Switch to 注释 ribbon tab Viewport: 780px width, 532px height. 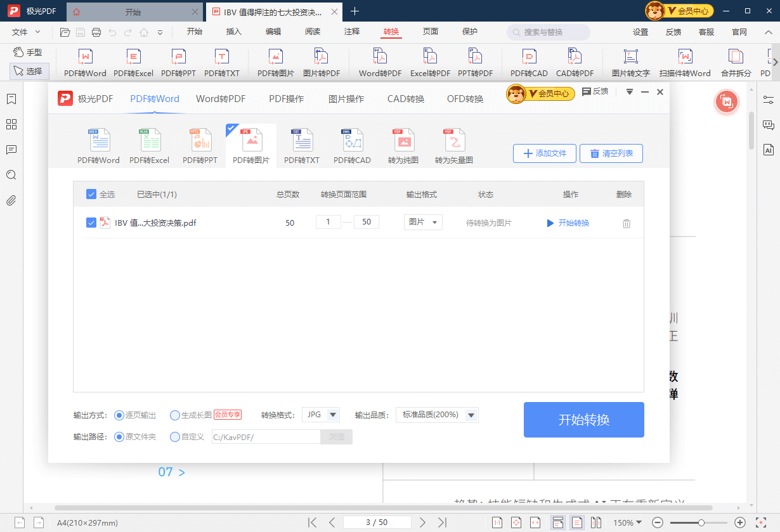(x=352, y=32)
